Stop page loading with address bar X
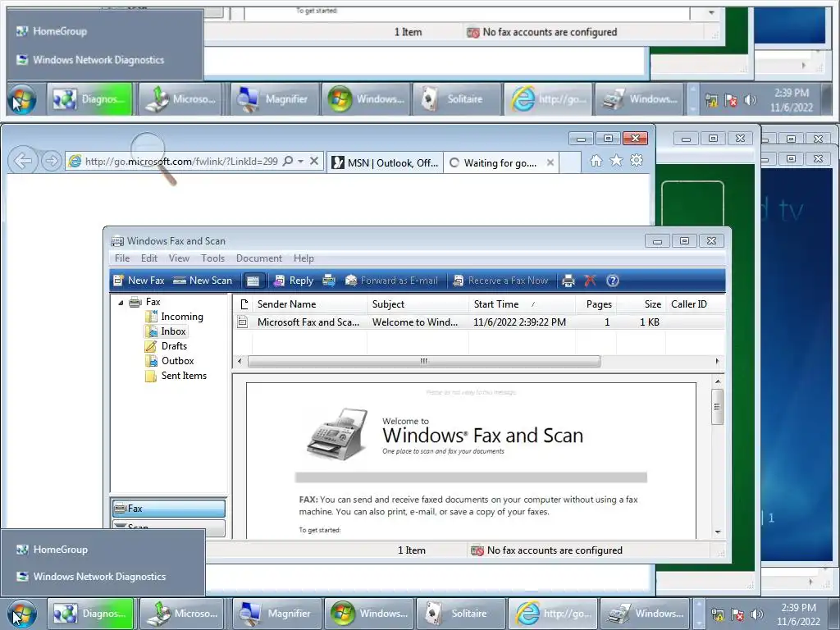This screenshot has width=840, height=630. click(314, 161)
